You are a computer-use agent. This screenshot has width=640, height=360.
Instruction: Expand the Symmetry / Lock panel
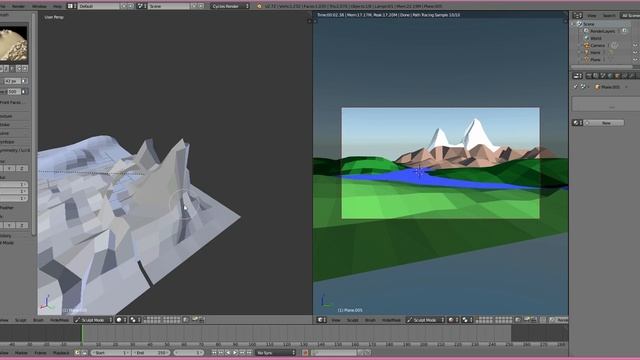click(x=16, y=150)
